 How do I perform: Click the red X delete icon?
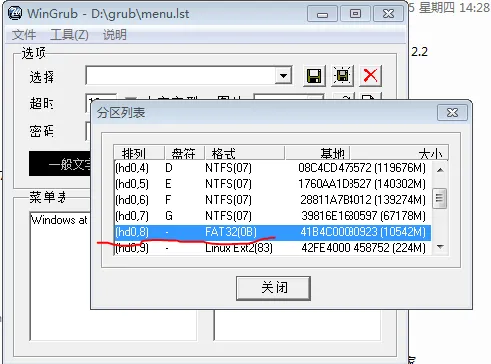[x=371, y=76]
